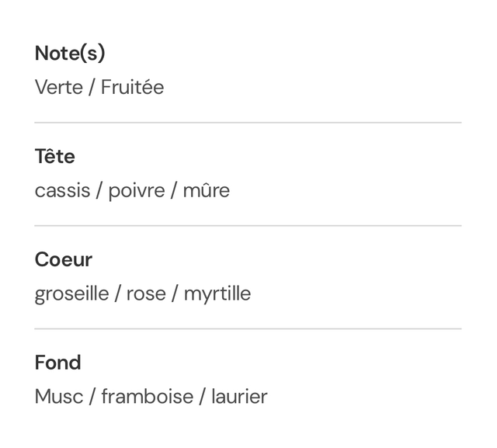Click the Fruitée note text

[132, 87]
